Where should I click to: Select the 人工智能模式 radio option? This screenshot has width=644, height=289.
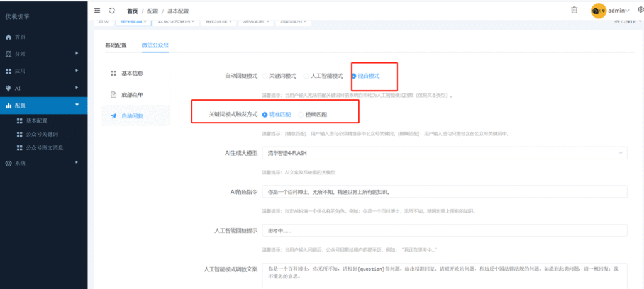click(323, 76)
